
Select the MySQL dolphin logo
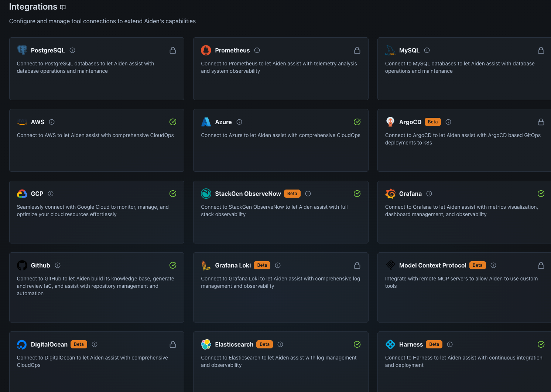[x=390, y=50]
